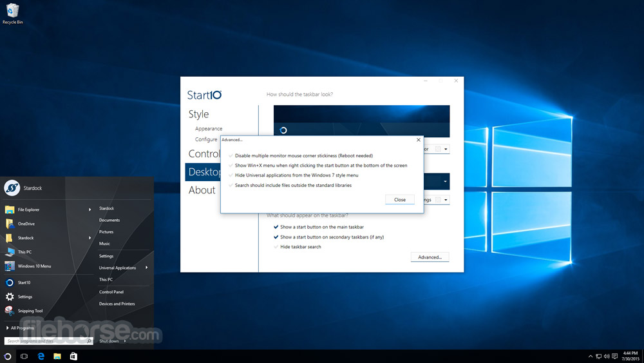Toggle Disable multiple monitor mouse corner stickiness

[x=231, y=155]
